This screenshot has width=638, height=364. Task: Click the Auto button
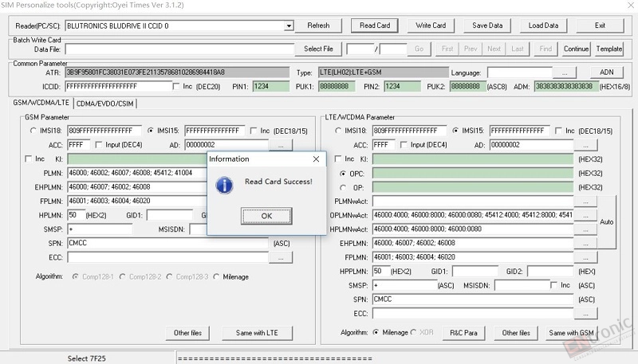[606, 221]
